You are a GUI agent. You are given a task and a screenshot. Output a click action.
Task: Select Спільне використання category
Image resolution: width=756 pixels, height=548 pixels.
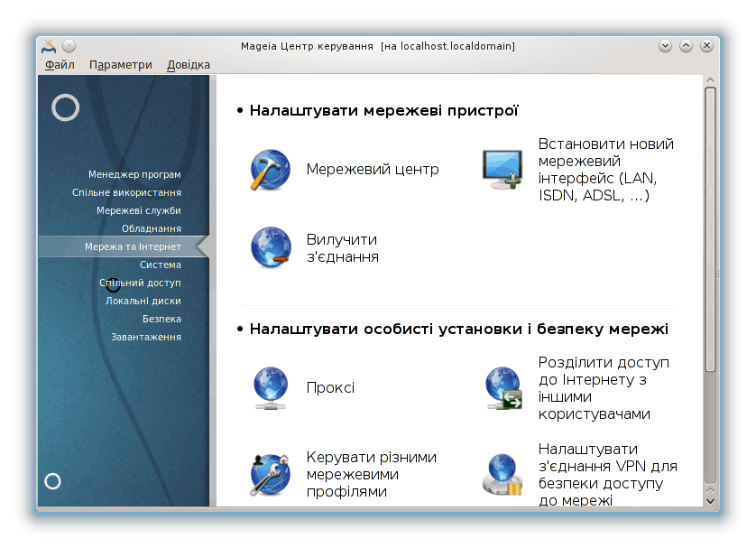coord(127,192)
